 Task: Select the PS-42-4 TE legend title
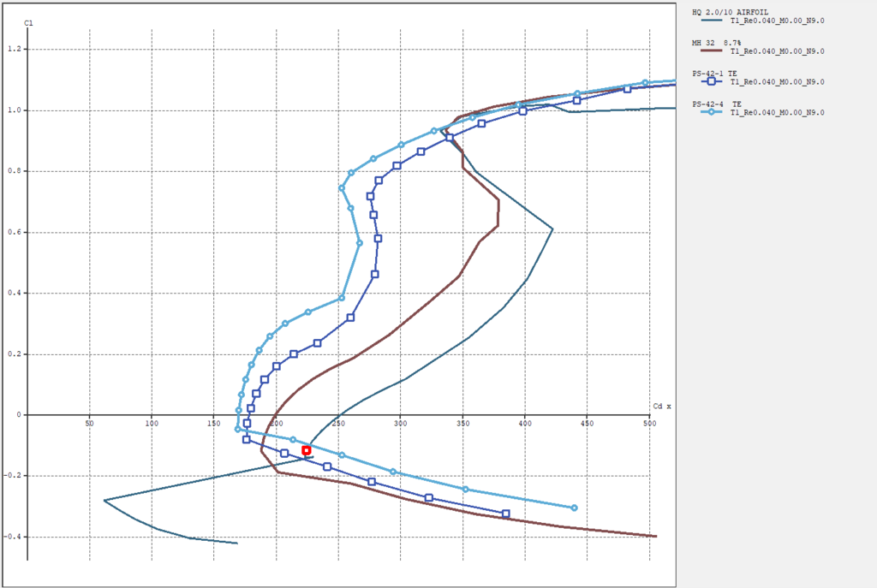click(x=716, y=104)
